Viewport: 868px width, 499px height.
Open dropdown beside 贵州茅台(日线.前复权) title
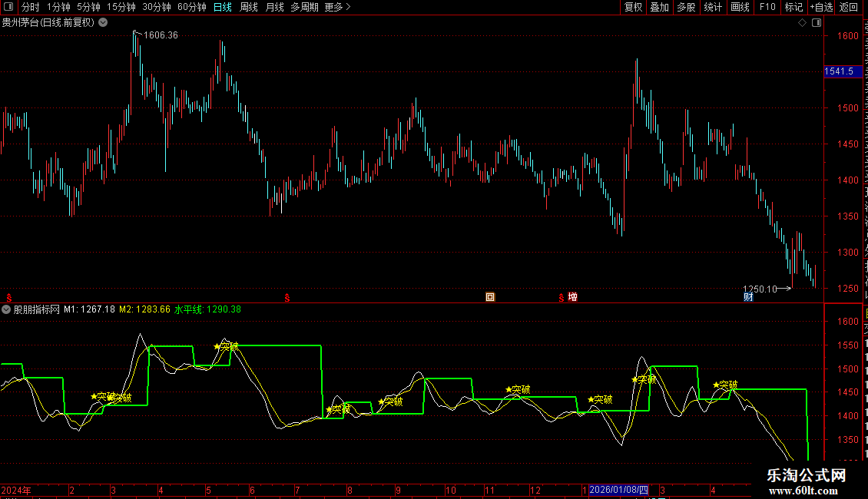point(103,22)
